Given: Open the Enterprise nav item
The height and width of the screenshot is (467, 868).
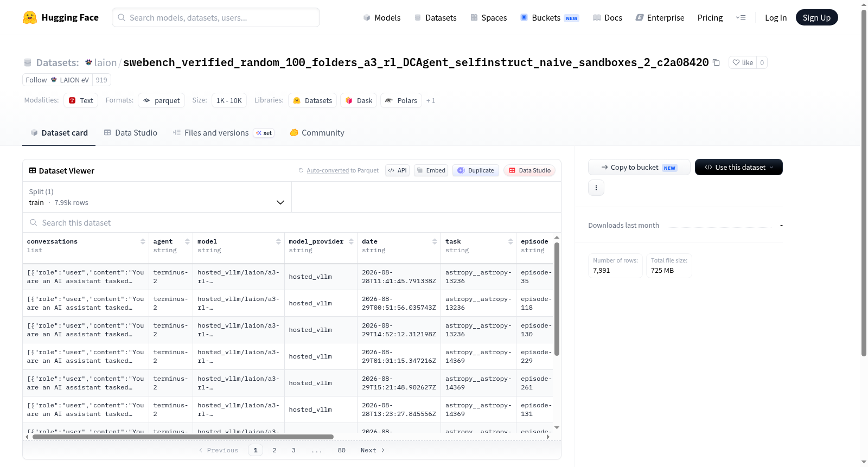Looking at the screenshot, I should [x=660, y=17].
